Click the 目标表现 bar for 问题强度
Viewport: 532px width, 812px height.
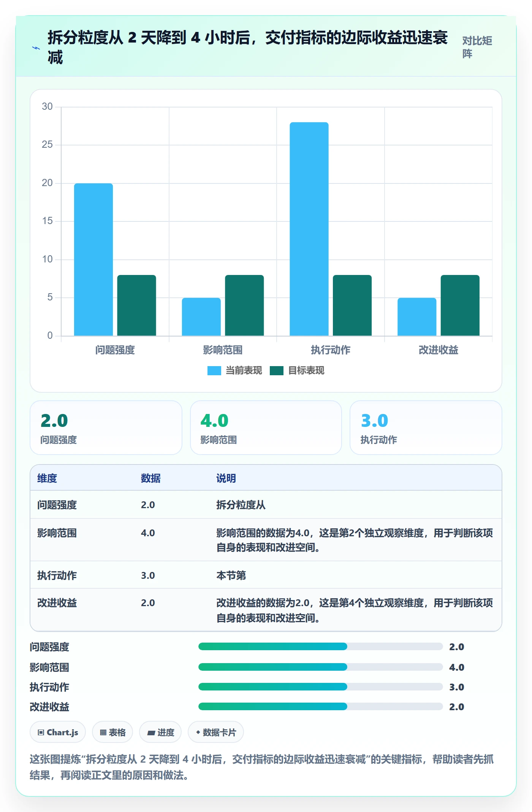click(x=136, y=305)
